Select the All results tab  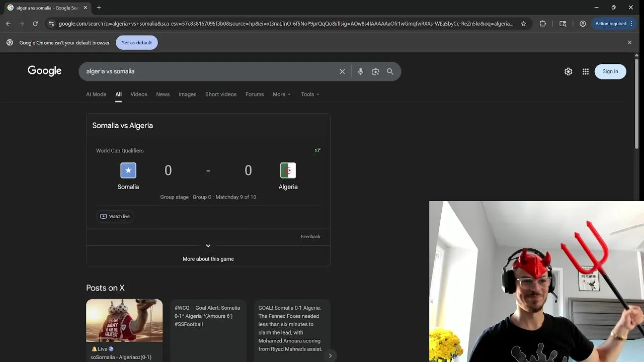(x=118, y=95)
